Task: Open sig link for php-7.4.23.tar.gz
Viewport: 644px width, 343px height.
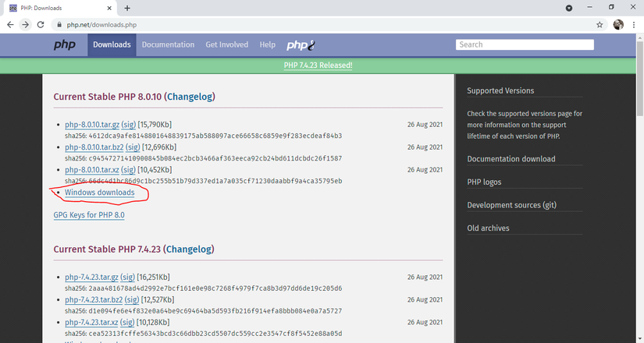Action: [127, 277]
